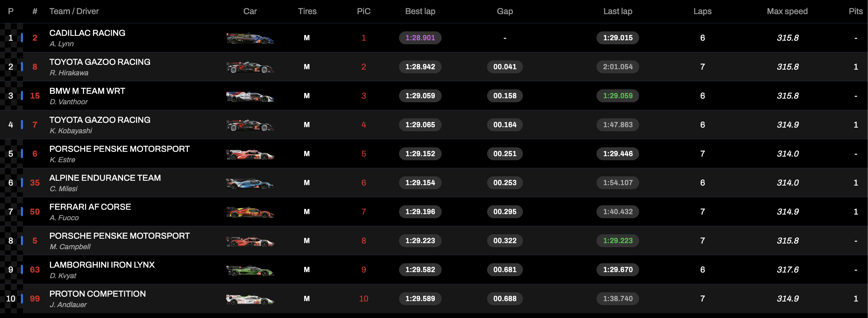Click the Car column header

pos(250,11)
